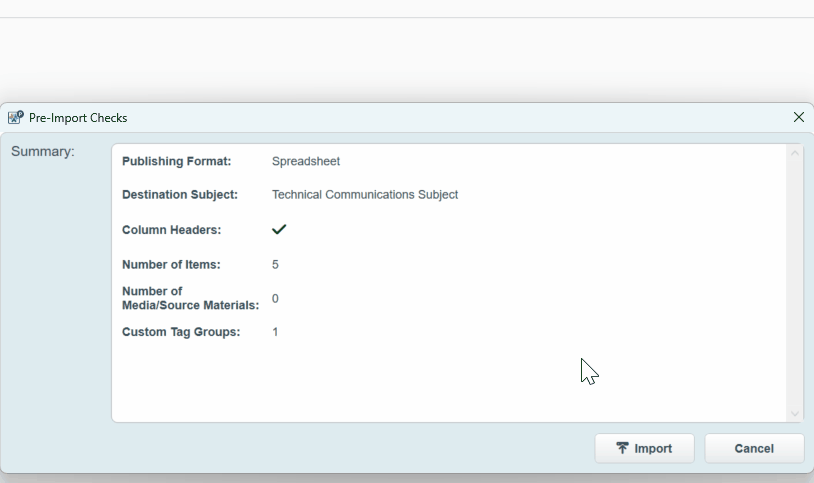Click the Summary label
The width and height of the screenshot is (814, 483).
pos(43,151)
